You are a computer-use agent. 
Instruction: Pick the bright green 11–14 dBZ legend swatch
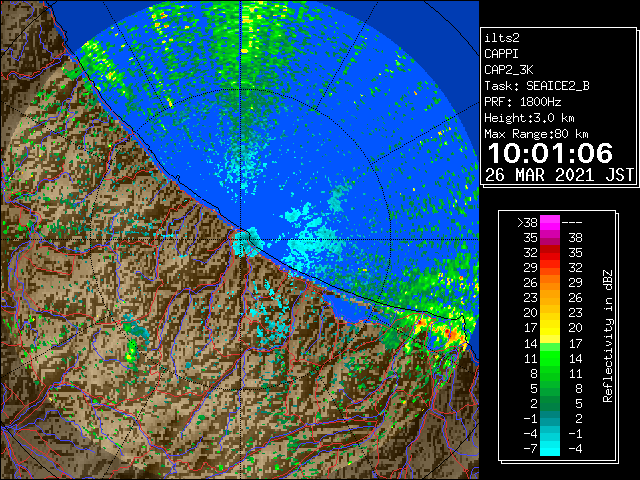550,358
